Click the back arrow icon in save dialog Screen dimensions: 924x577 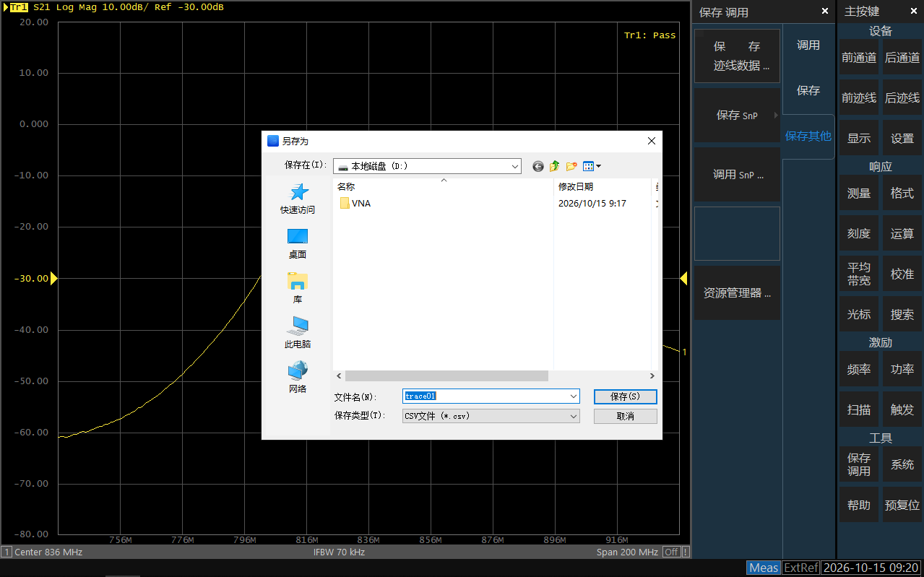538,166
